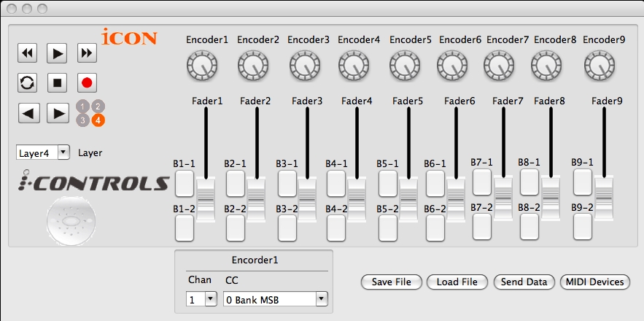
Task: Open the Chan channel dropdown
Action: click(x=201, y=299)
